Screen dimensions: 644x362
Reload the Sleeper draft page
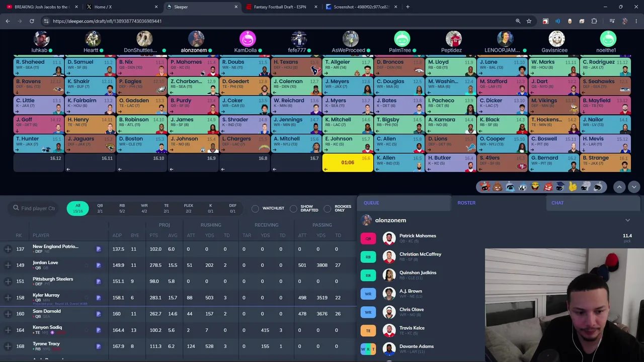[x=32, y=21]
